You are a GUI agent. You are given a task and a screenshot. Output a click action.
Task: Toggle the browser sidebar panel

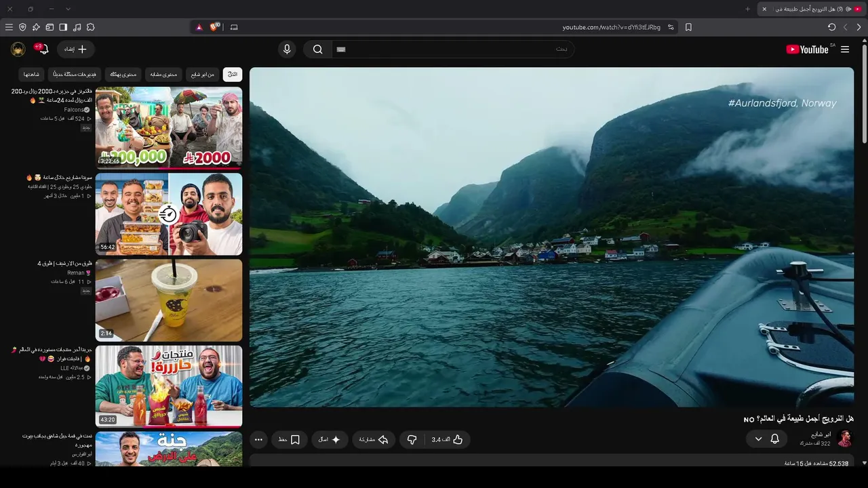63,27
